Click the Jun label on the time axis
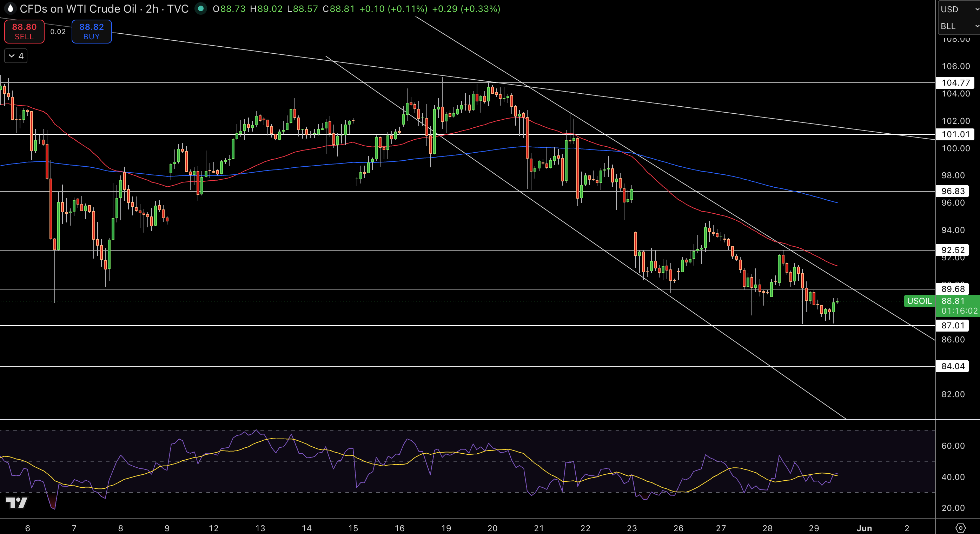 pos(864,528)
